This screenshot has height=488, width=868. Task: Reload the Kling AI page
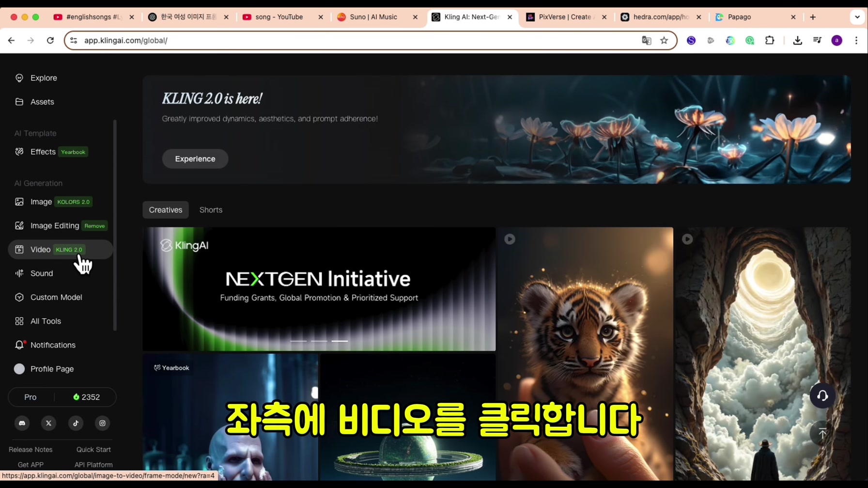click(x=50, y=41)
